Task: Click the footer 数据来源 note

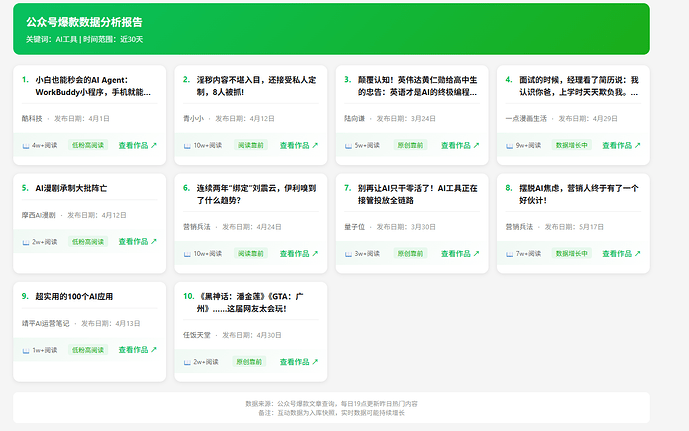Action: pyautogui.click(x=331, y=403)
